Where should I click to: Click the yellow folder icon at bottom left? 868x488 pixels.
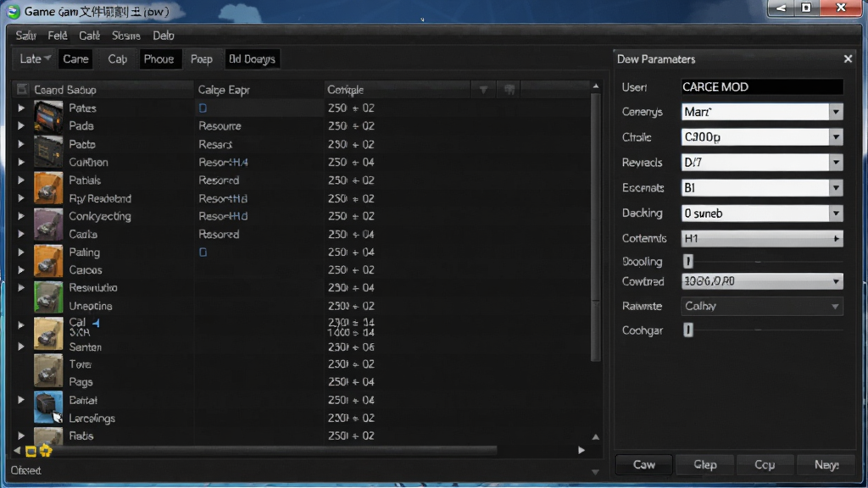31,452
